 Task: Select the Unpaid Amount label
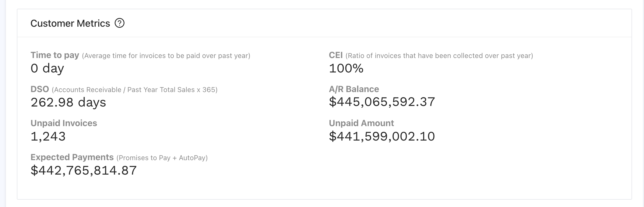pyautogui.click(x=361, y=123)
